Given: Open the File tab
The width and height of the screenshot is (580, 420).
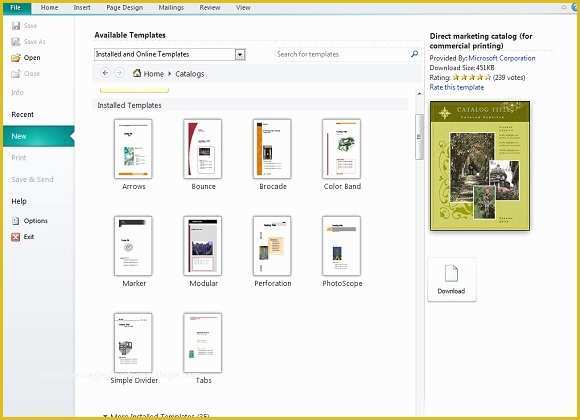Looking at the screenshot, I should (x=16, y=8).
